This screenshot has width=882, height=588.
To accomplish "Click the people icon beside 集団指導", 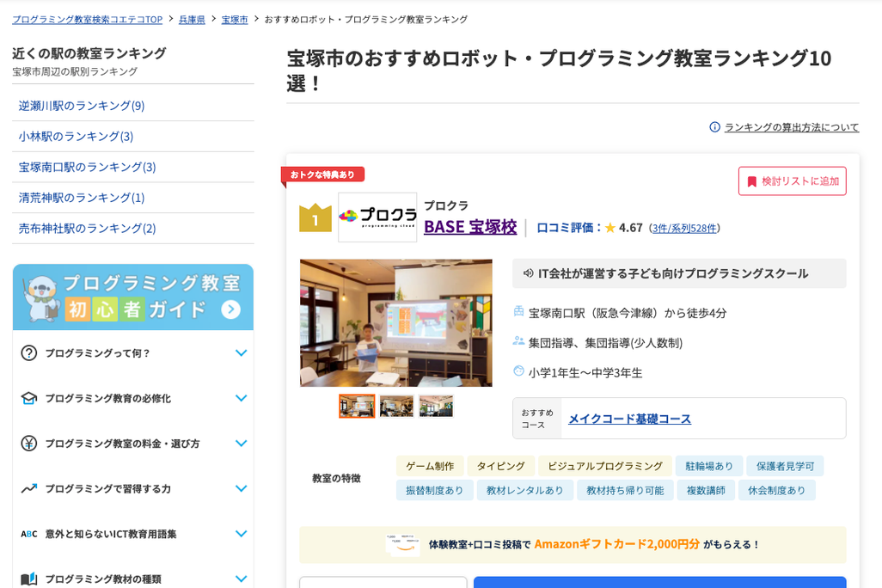I will (x=518, y=341).
